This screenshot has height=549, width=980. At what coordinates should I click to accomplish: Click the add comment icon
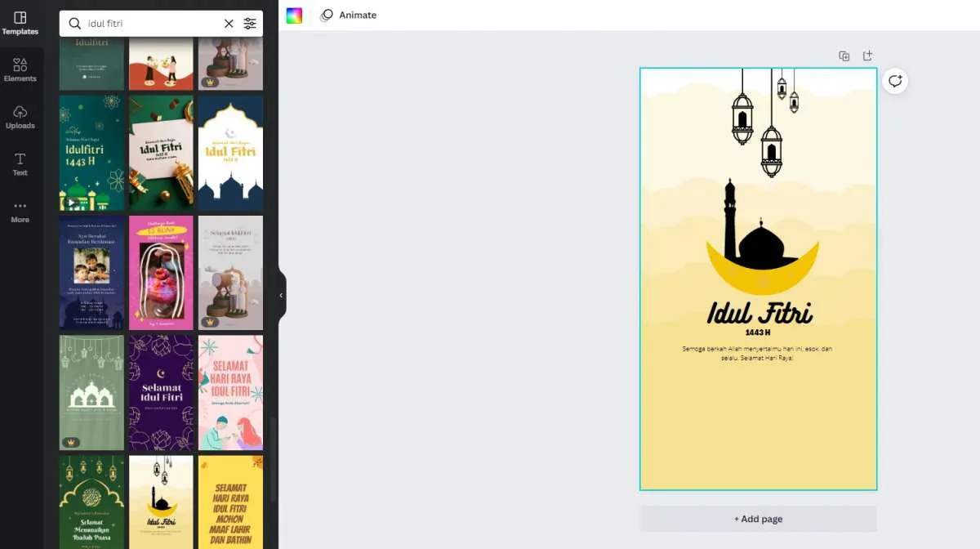[895, 81]
